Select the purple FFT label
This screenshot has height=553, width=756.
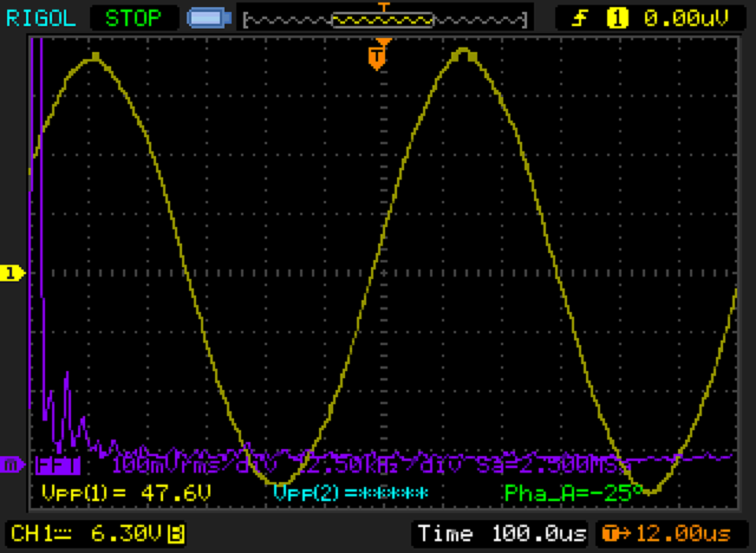[x=58, y=465]
